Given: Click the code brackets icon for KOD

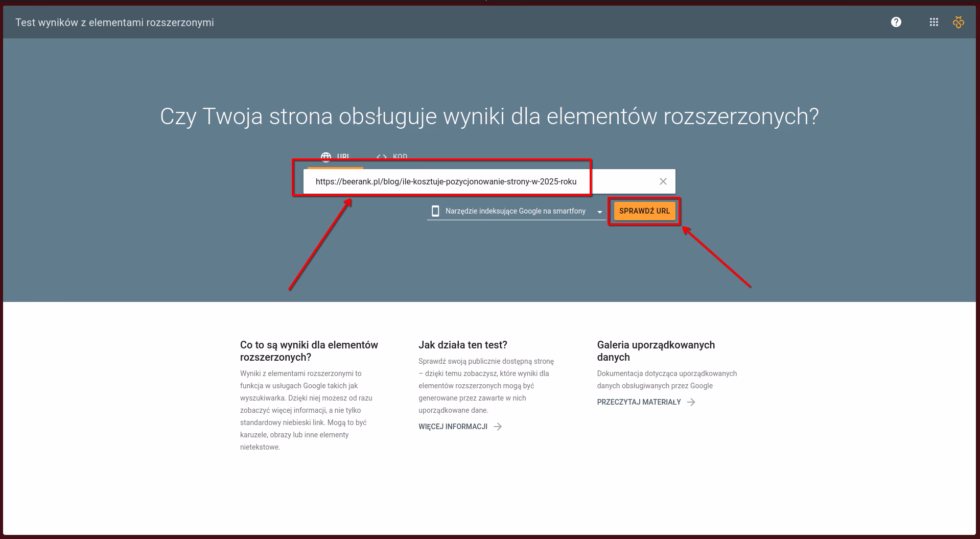Looking at the screenshot, I should pos(381,157).
